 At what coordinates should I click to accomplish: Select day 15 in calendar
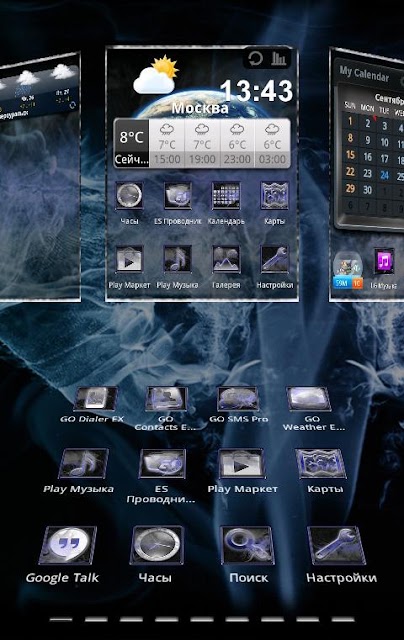tap(350, 155)
